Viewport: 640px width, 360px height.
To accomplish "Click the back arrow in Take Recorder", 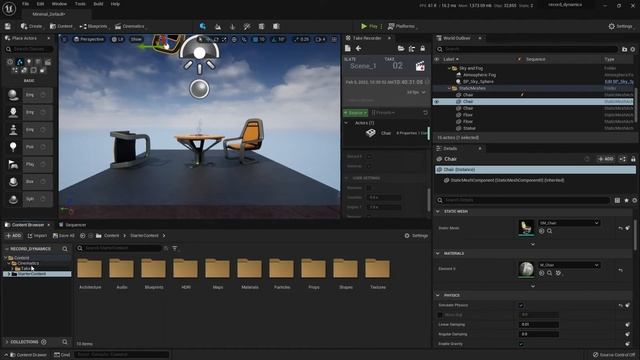I will tap(358, 49).
